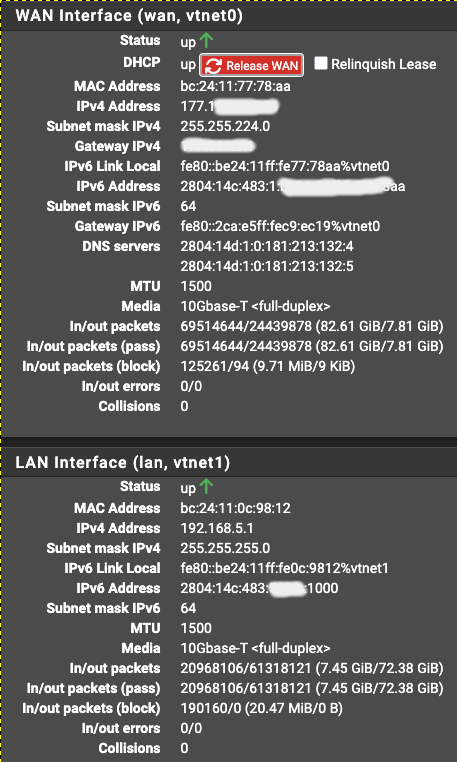Click the green up arrow in WAN status
457x762 pixels.
pyautogui.click(x=206, y=40)
